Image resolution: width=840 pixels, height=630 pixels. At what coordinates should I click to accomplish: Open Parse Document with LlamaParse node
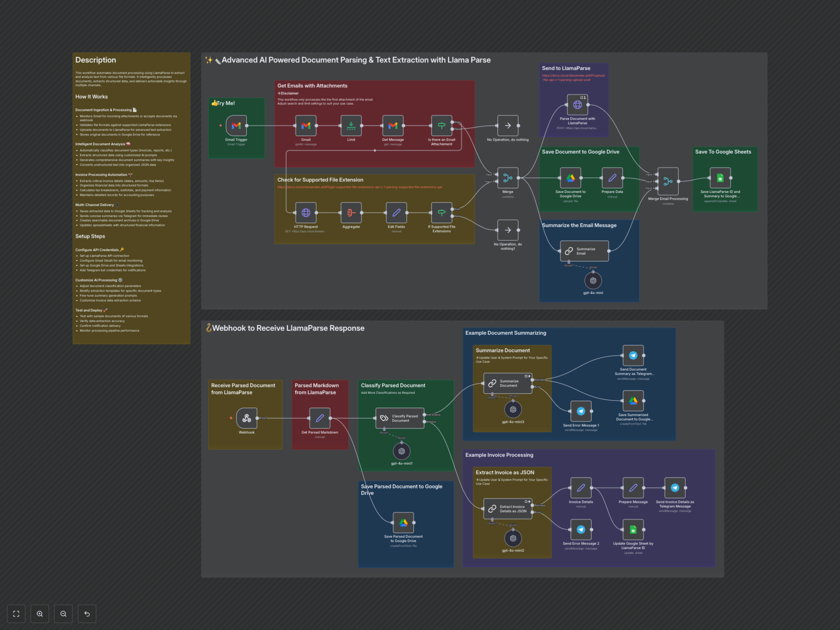[577, 105]
